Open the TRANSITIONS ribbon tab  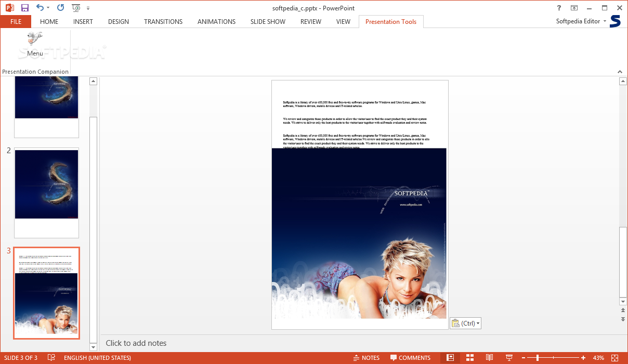pyautogui.click(x=163, y=21)
